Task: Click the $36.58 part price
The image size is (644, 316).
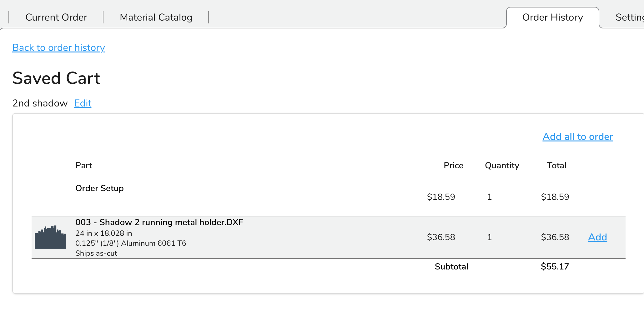Action: coord(441,237)
